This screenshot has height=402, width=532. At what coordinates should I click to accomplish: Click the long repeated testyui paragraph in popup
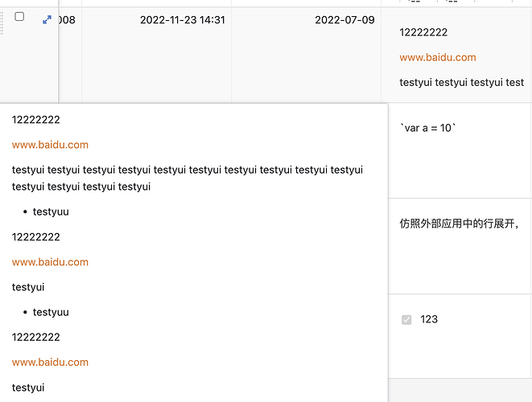188,178
